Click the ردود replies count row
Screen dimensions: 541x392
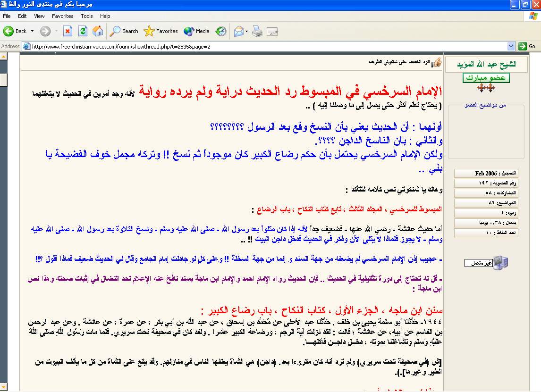(x=486, y=213)
